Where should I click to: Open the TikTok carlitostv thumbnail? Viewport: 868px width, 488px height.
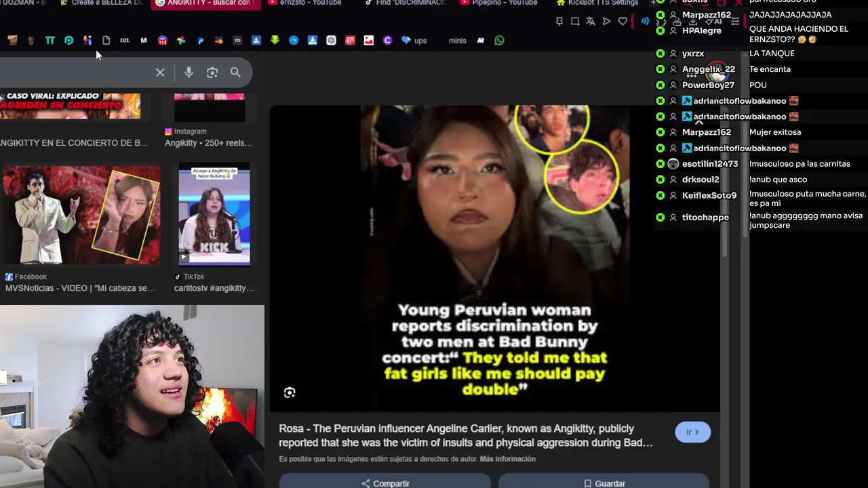(x=214, y=215)
